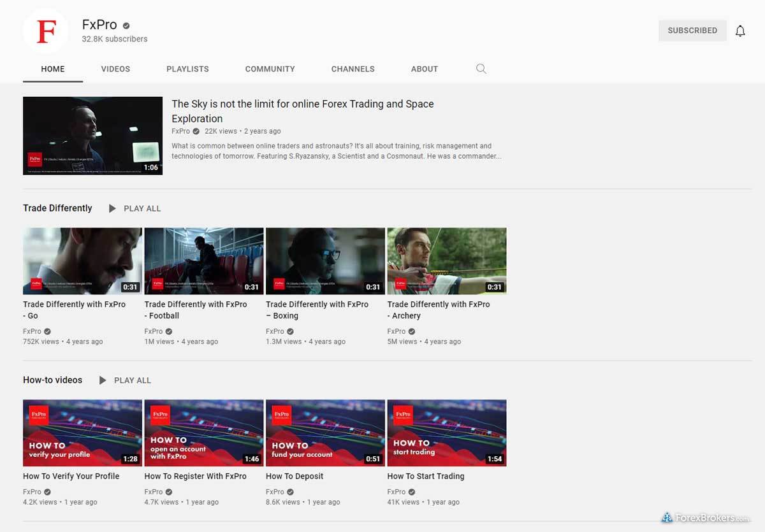
Task: Open the Go video thumbnail
Action: [x=82, y=261]
